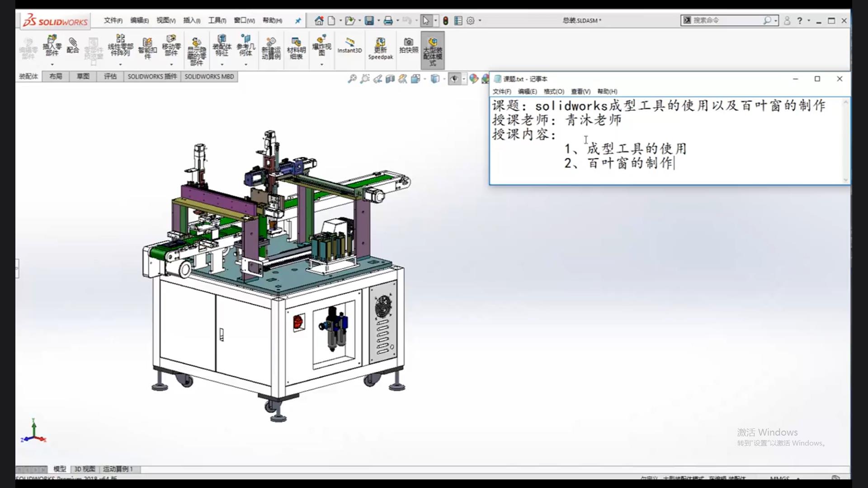Open the dropdown arrow next to Save
This screenshot has height=488, width=868.
pos(378,20)
